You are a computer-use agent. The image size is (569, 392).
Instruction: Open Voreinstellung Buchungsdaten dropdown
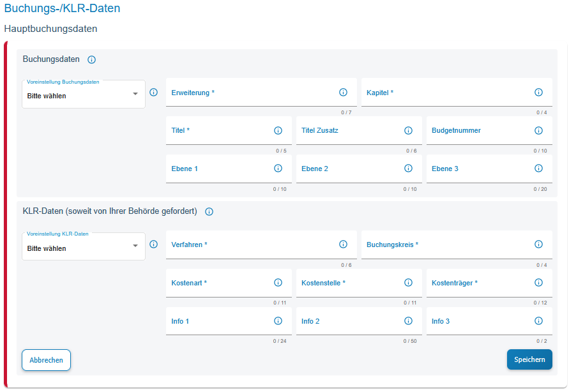[x=83, y=94]
